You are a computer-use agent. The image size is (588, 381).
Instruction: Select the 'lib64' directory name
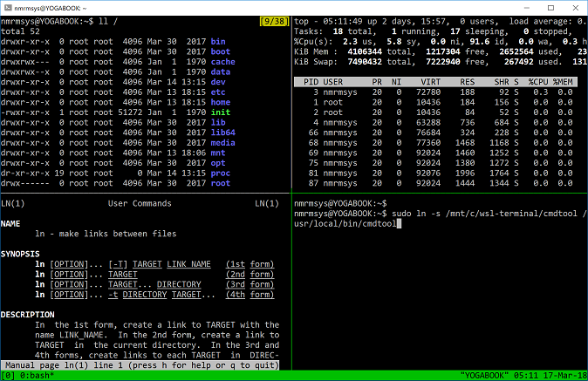pos(222,133)
